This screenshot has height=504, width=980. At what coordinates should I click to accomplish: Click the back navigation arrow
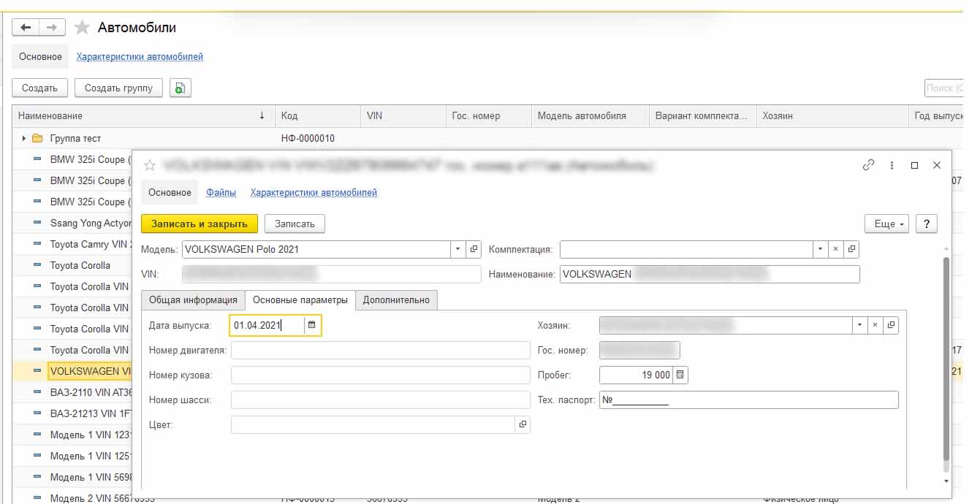[26, 28]
